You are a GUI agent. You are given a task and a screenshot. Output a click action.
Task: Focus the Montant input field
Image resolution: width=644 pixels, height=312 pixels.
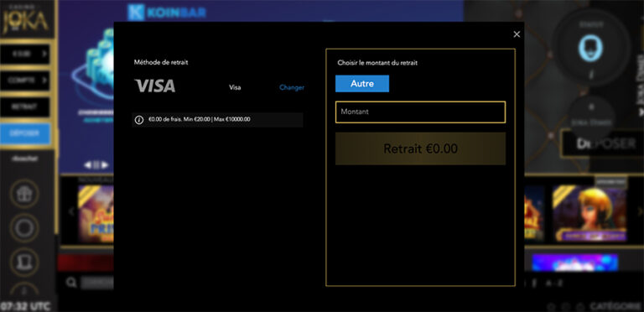click(420, 112)
